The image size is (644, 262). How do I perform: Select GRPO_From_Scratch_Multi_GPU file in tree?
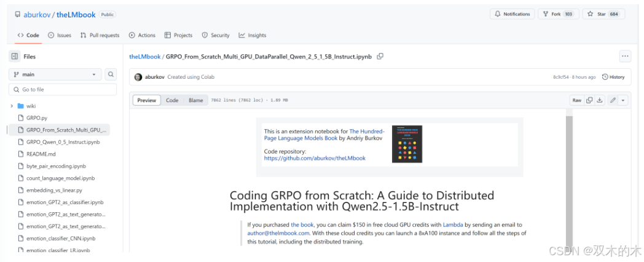(59, 130)
